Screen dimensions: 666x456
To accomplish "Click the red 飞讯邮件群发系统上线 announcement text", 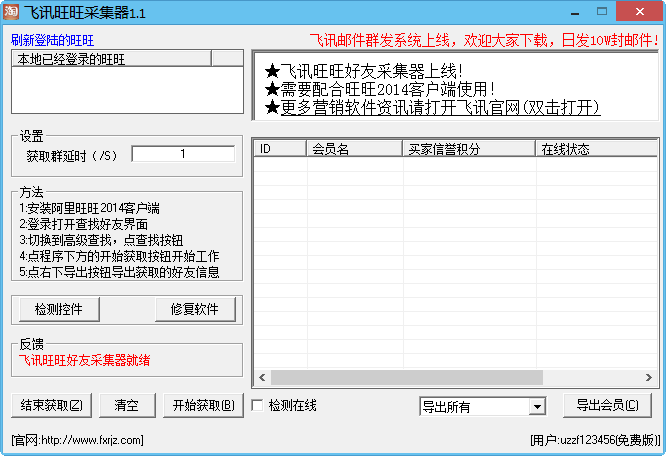I will [x=484, y=41].
